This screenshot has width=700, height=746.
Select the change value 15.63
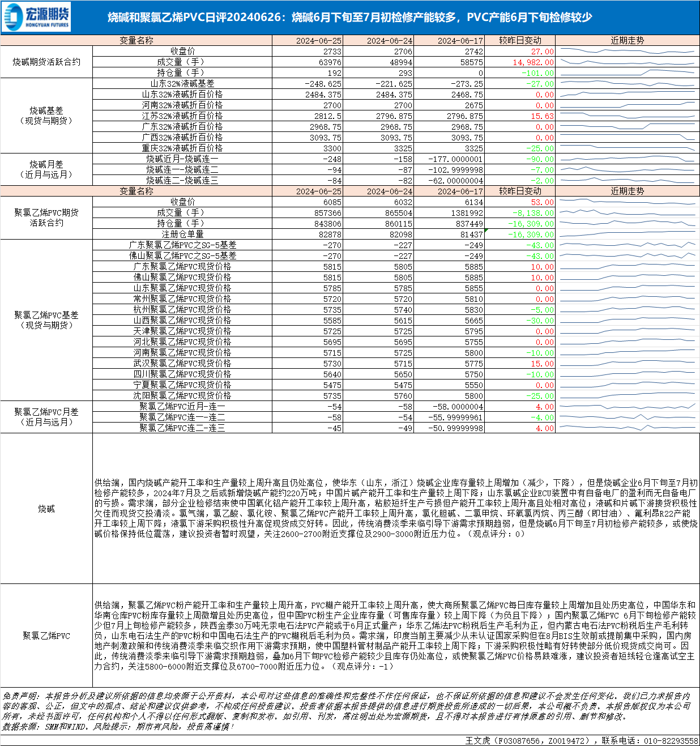(x=542, y=116)
